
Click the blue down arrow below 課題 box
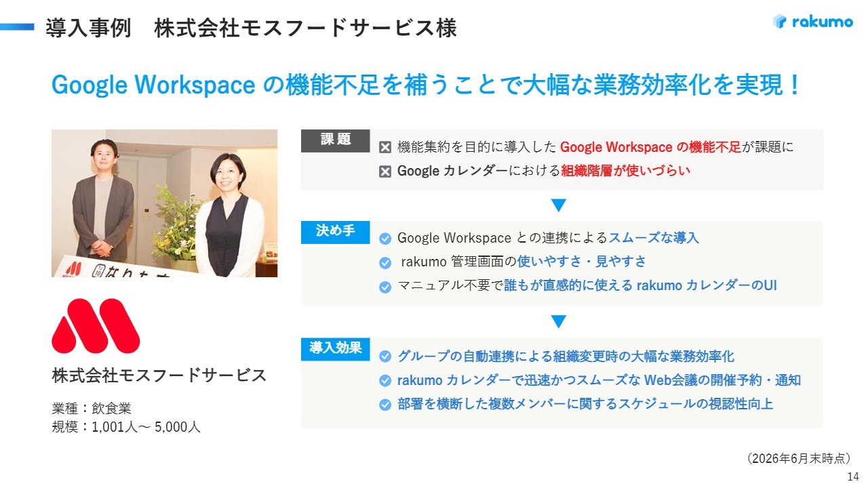[x=558, y=205]
